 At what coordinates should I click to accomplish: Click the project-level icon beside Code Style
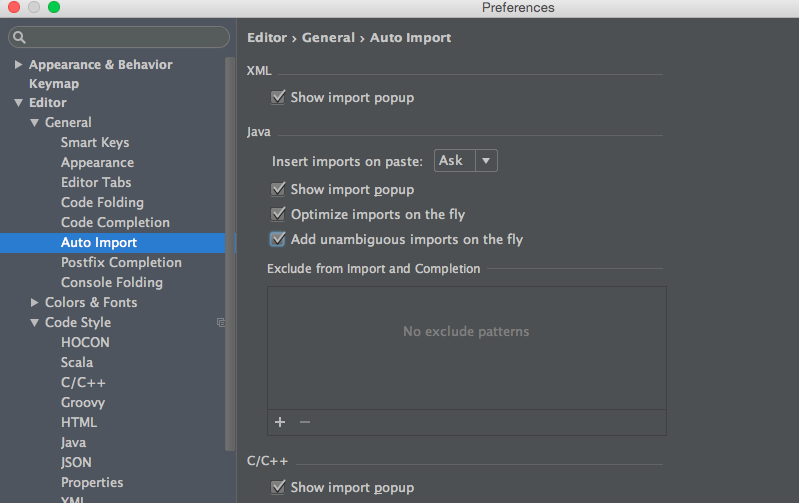[221, 322]
